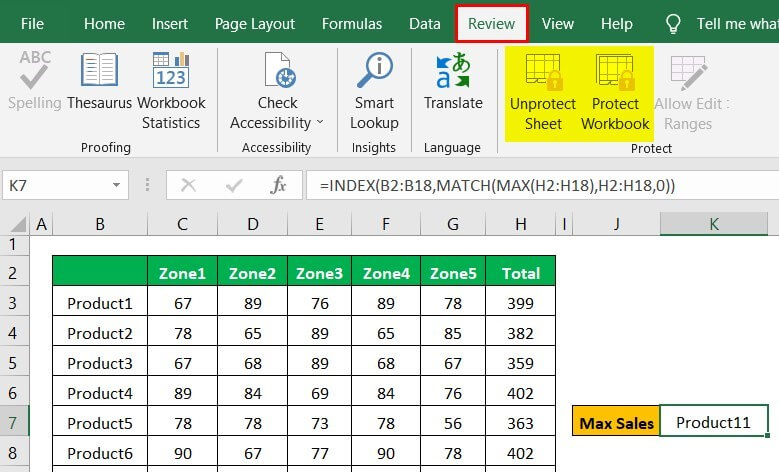Select column E header
The image size is (779, 472).
coord(319,224)
